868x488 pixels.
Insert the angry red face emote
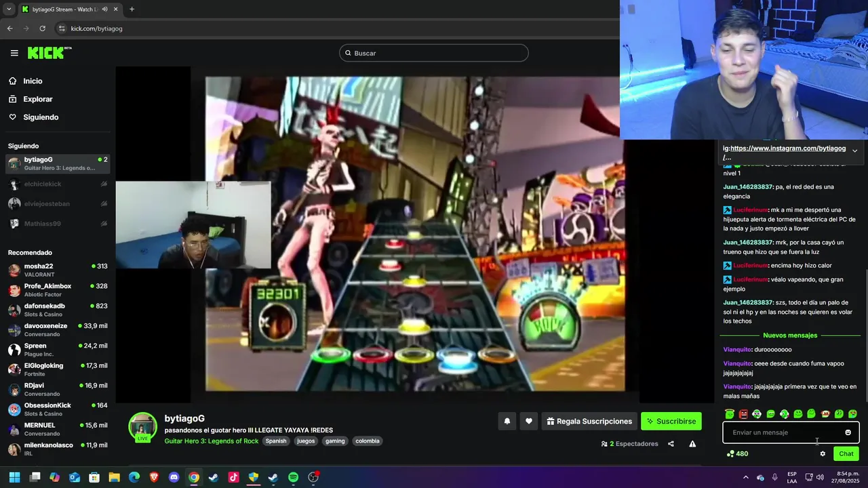pos(743,414)
